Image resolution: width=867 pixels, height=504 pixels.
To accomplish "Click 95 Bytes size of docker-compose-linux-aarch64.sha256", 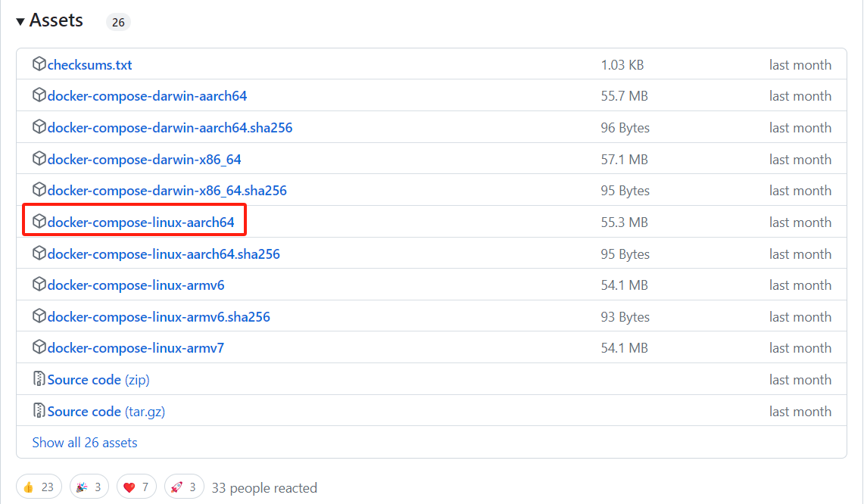I will (x=625, y=254).
